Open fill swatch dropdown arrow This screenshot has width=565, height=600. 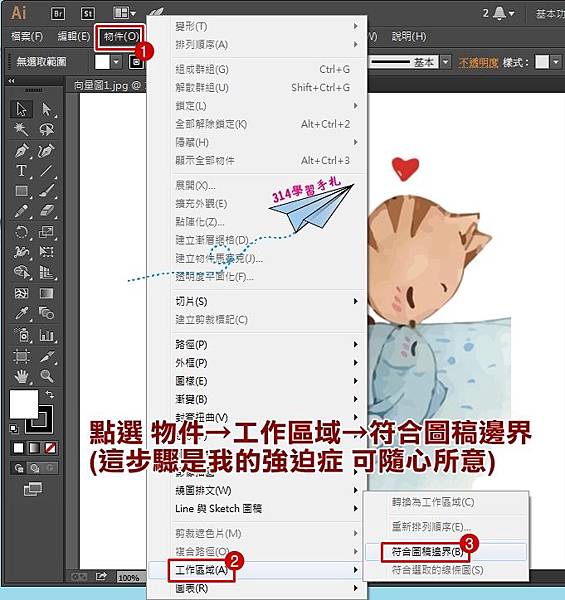pyautogui.click(x=116, y=62)
